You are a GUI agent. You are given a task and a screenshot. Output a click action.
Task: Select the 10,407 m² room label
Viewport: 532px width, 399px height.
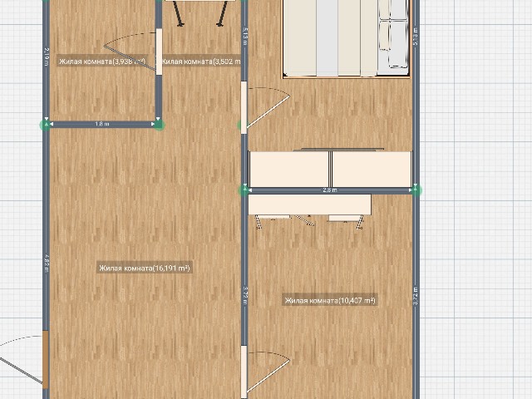(x=330, y=300)
